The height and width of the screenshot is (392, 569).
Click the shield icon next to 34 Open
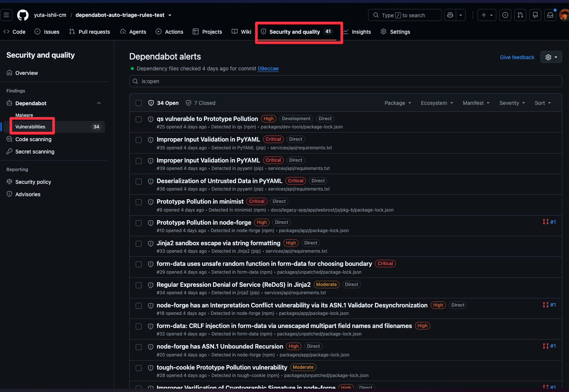click(151, 103)
